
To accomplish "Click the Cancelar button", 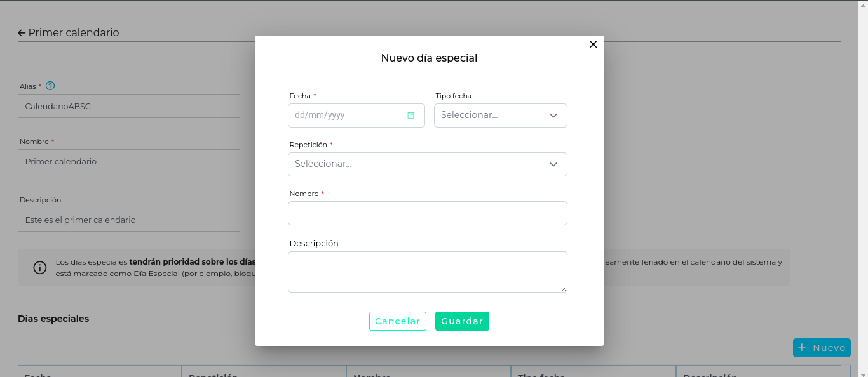I will tap(397, 321).
